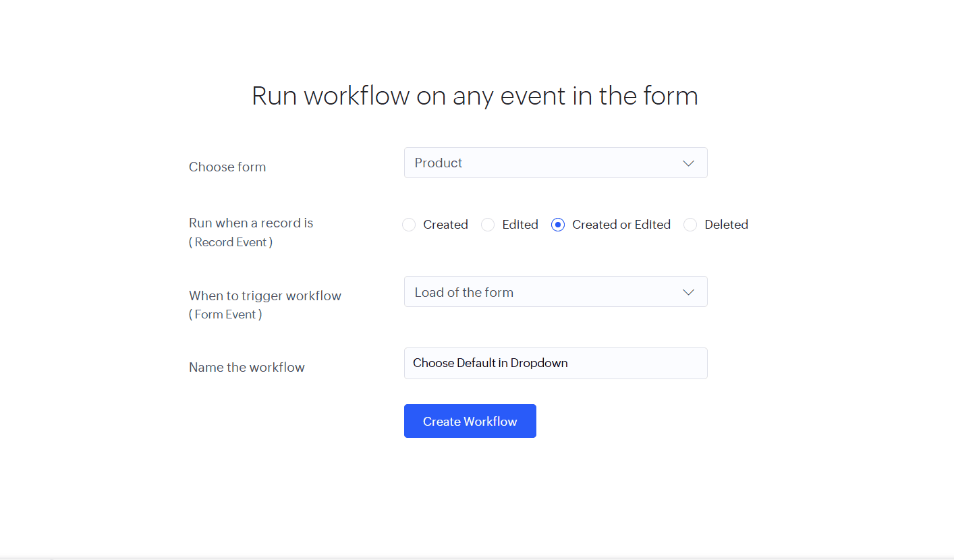The image size is (954, 560).
Task: Click the selected Created or Edited radio circle
Action: pos(558,225)
